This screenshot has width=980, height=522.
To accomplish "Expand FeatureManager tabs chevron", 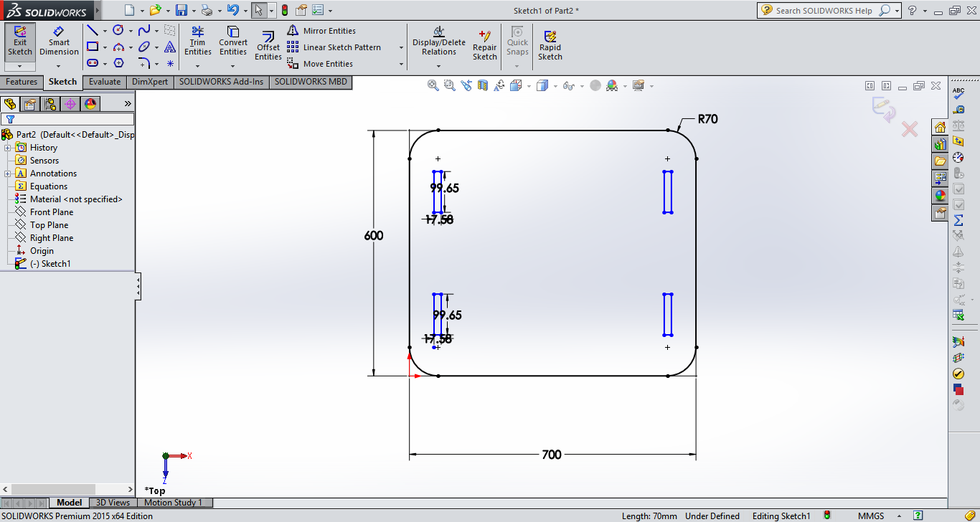I will pyautogui.click(x=128, y=104).
